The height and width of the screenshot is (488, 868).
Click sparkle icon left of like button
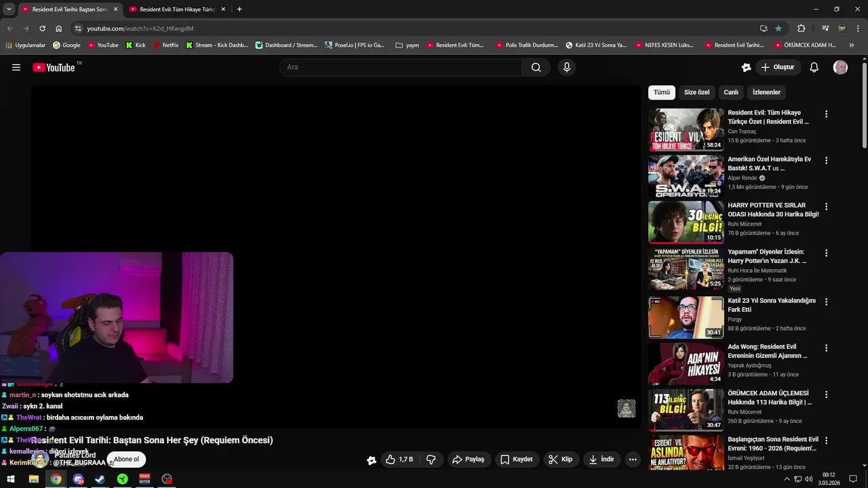pos(372,460)
